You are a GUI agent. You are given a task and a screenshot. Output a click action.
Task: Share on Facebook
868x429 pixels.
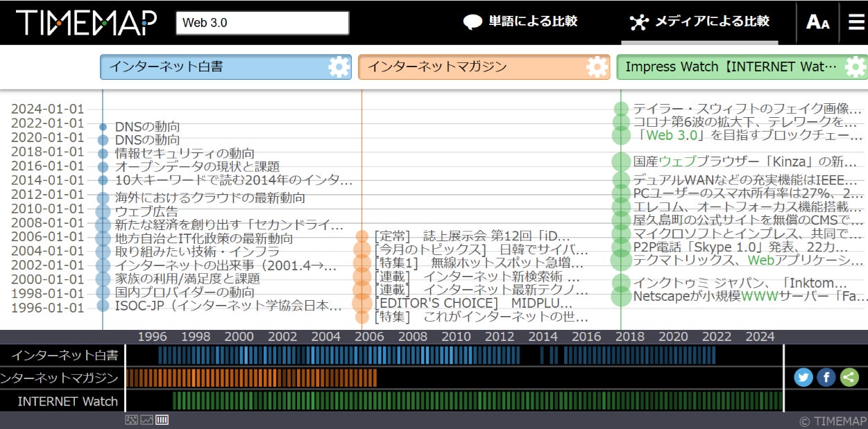[x=826, y=377]
